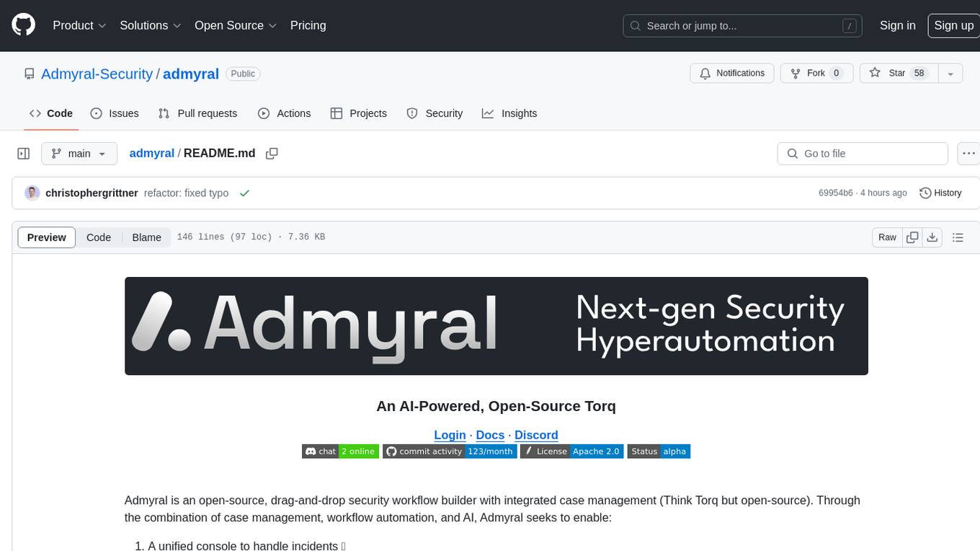The height and width of the screenshot is (551, 980).
Task: Click the Status alpha badge
Action: point(659,451)
